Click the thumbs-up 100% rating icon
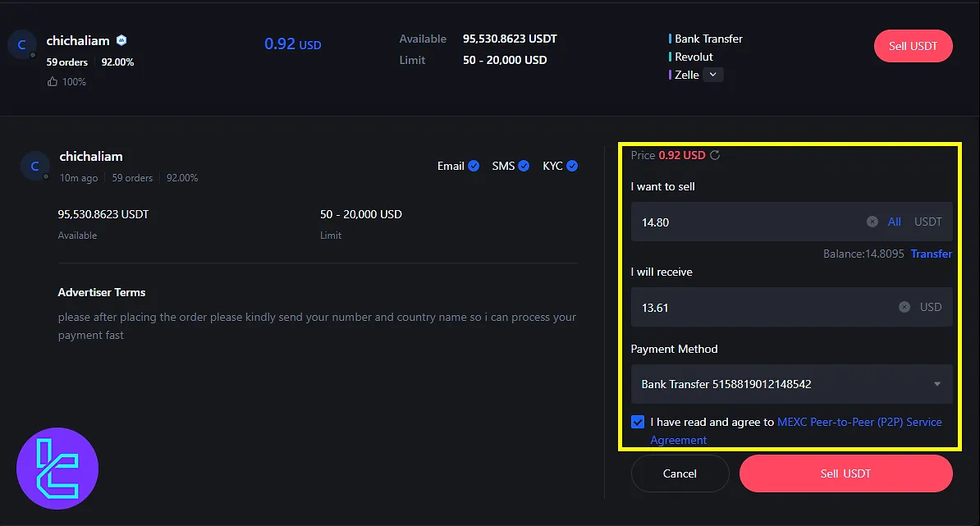Viewport: 980px width, 526px height. tap(53, 82)
